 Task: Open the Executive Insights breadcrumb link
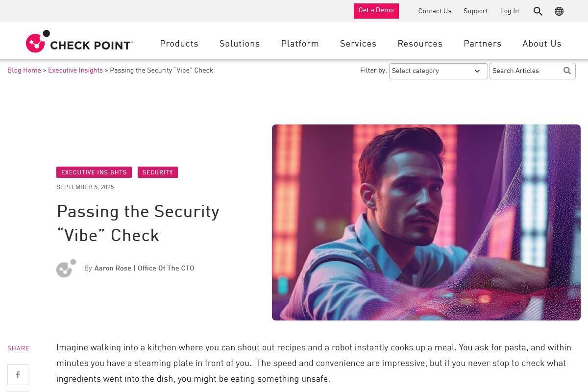coord(75,71)
